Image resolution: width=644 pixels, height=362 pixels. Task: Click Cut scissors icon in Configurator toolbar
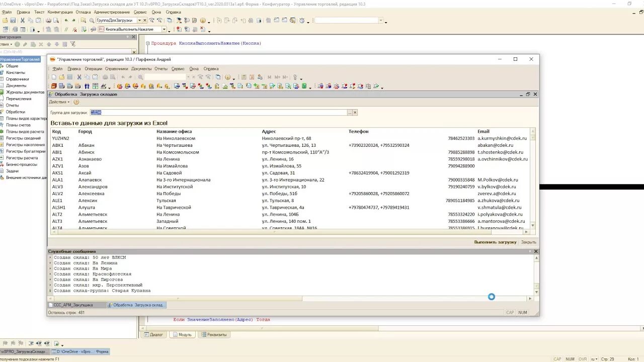22,21
